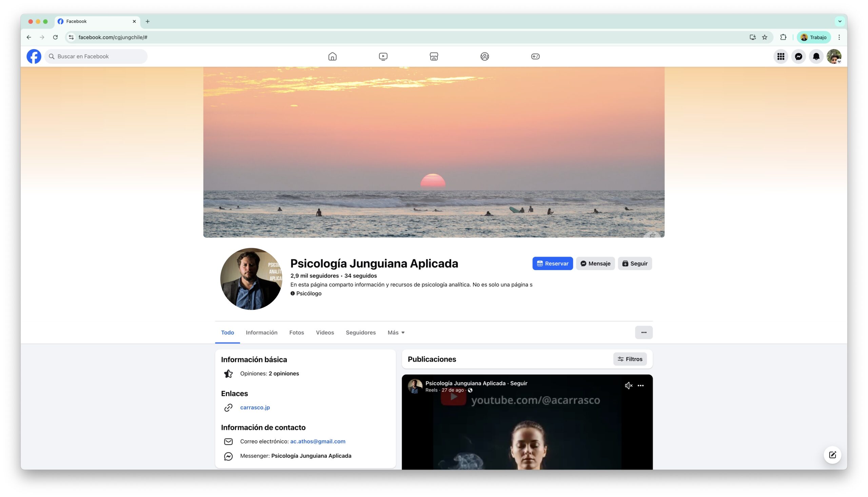Click the Reservar button
Image resolution: width=868 pixels, height=497 pixels.
point(552,263)
